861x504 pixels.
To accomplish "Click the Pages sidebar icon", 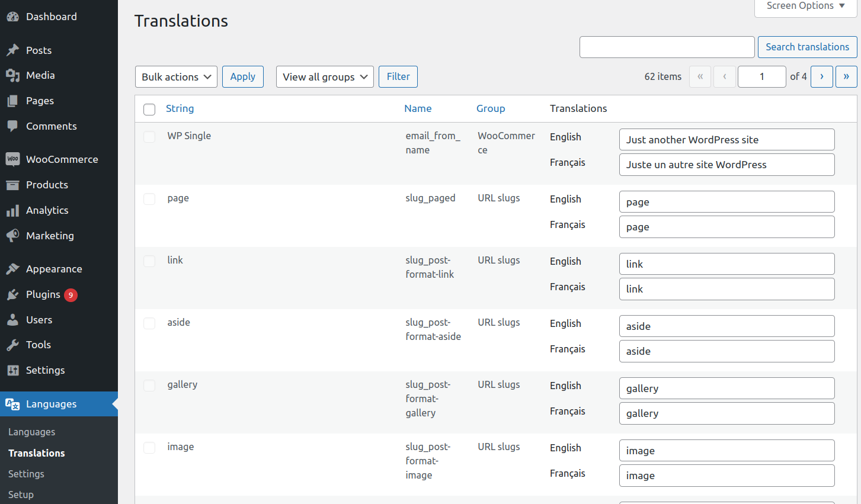I will coord(12,101).
